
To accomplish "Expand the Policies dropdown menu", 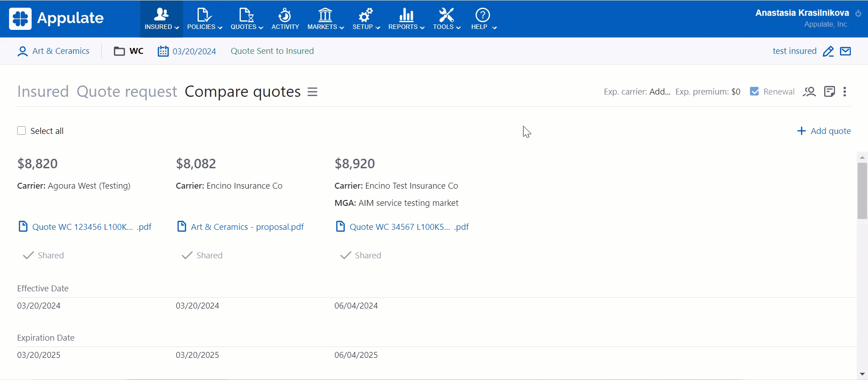I will pyautogui.click(x=204, y=19).
